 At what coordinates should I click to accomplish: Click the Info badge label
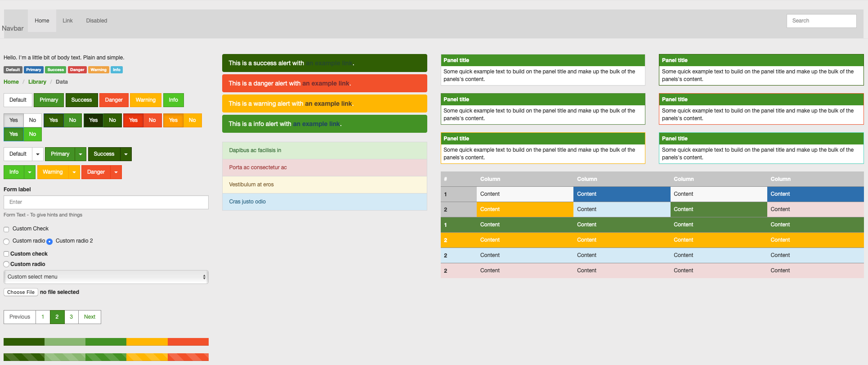click(x=116, y=70)
